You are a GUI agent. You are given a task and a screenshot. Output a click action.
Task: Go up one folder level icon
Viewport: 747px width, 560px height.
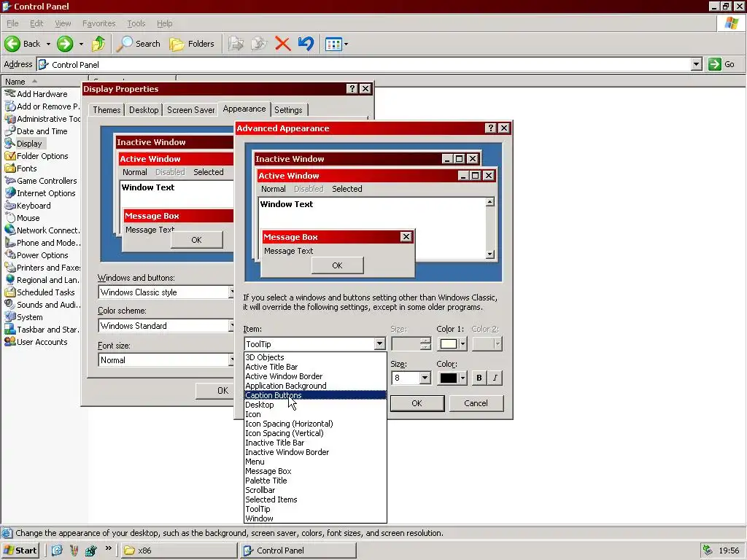(98, 44)
